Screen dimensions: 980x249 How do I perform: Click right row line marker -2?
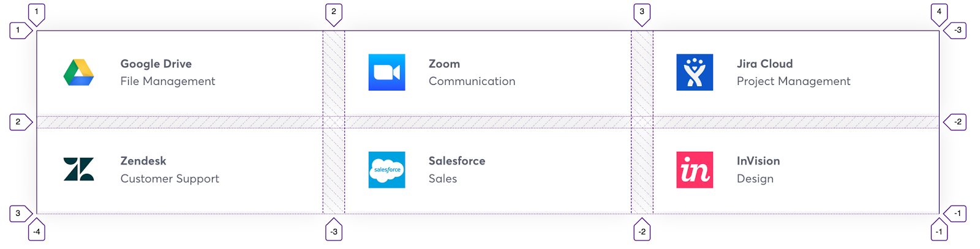pos(955,122)
